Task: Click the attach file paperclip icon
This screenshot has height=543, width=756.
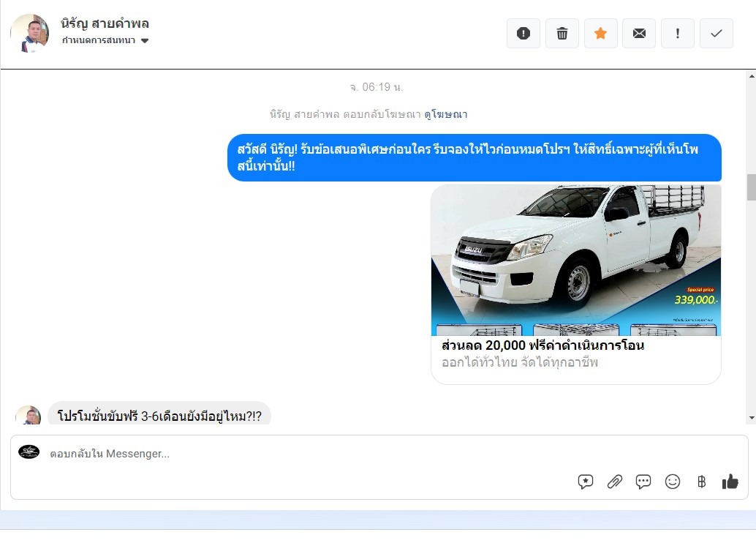Action: coord(615,482)
